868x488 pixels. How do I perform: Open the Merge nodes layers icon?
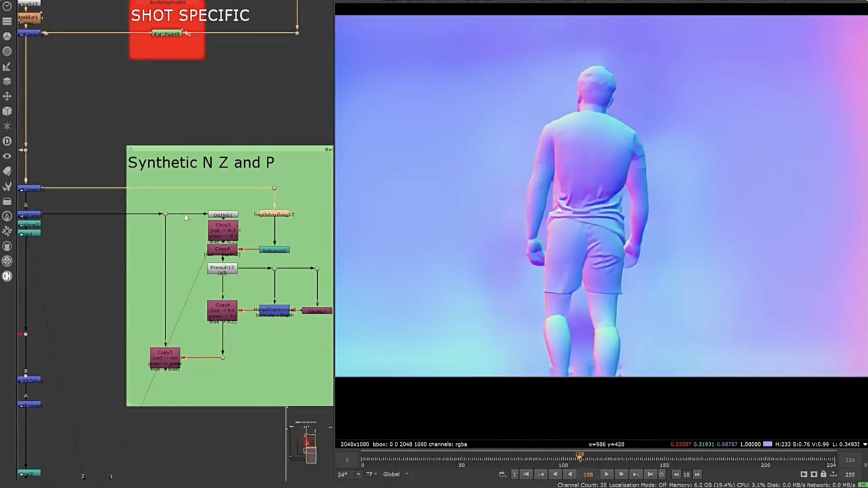coord(7,81)
